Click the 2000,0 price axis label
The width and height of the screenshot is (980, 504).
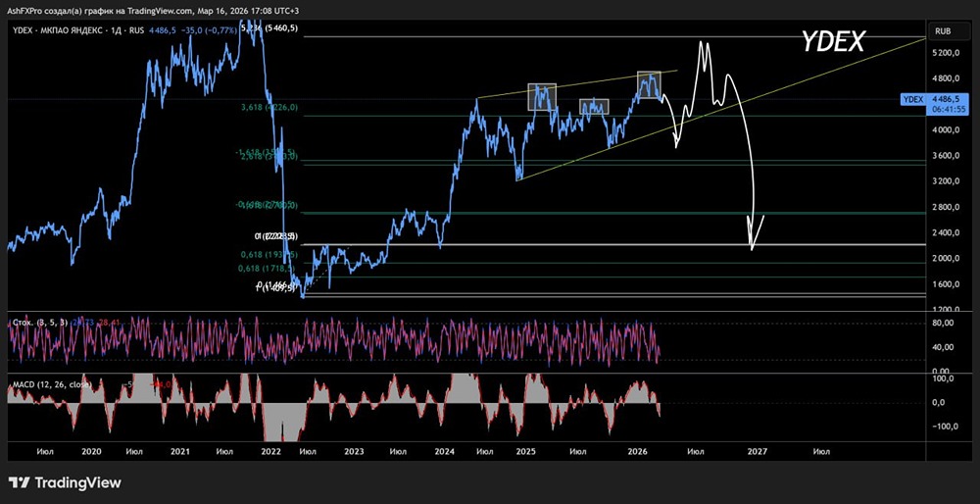946,258
